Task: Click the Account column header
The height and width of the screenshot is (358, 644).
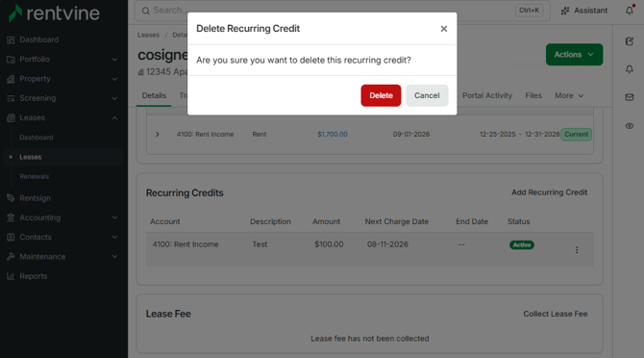Action: pyautogui.click(x=165, y=221)
